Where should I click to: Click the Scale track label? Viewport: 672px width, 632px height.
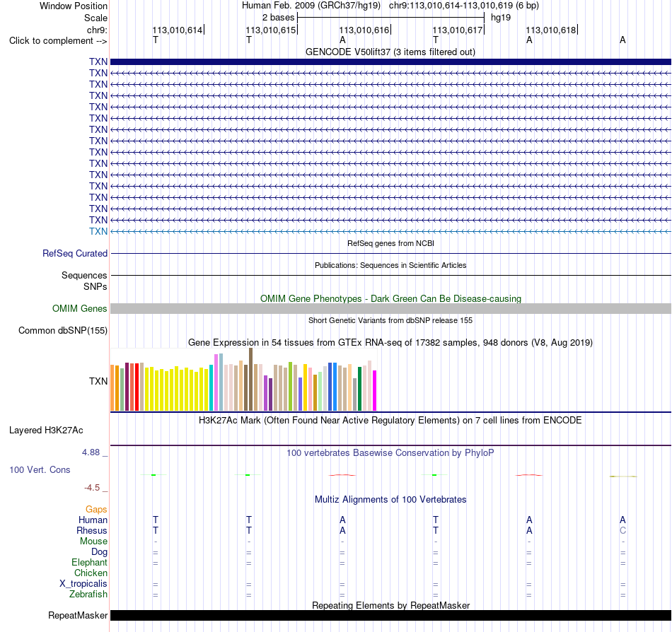point(95,18)
